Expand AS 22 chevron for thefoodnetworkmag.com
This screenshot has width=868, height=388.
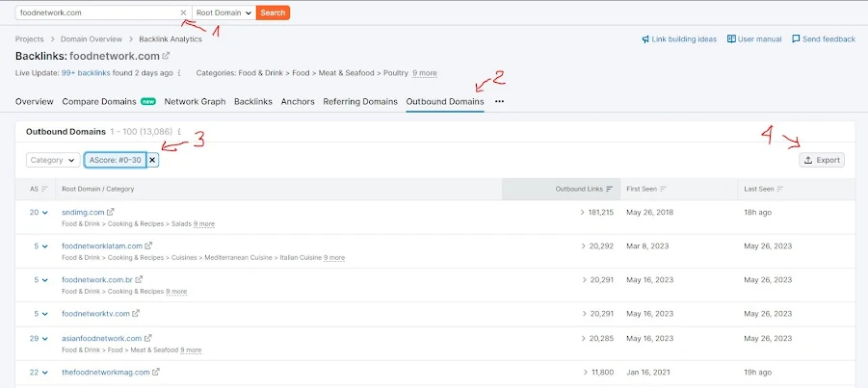45,373
